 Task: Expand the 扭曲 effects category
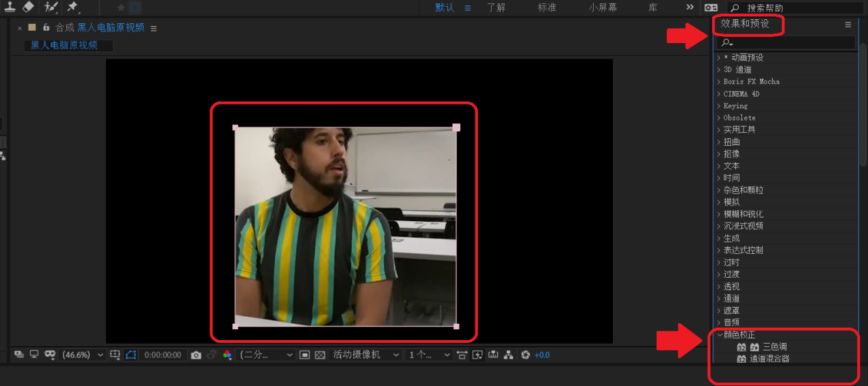(731, 142)
